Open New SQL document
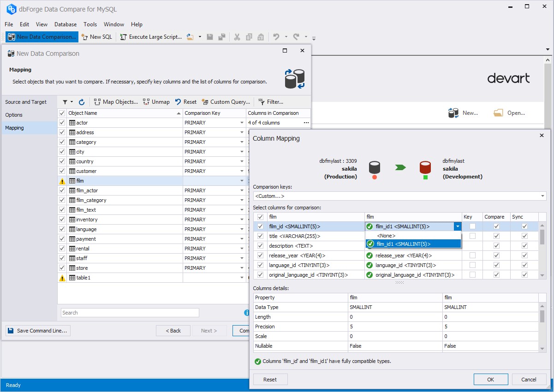The height and width of the screenshot is (392, 554). point(96,37)
